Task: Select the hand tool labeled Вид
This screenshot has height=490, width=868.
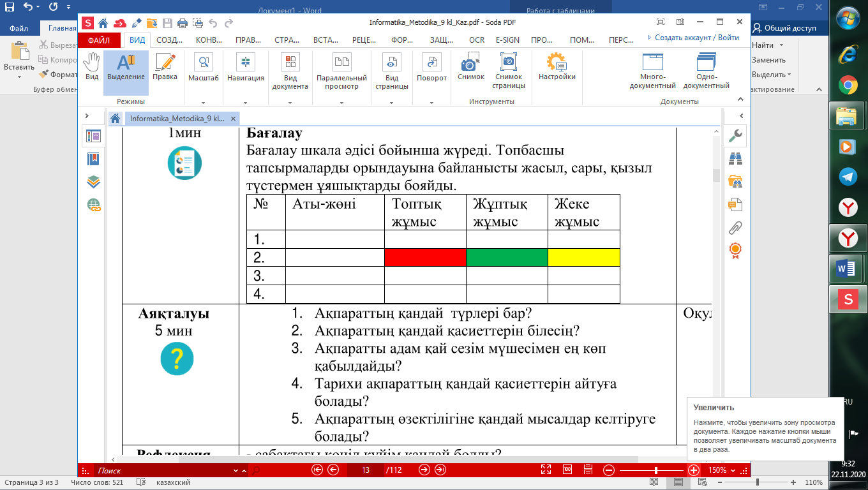Action: pyautogui.click(x=92, y=67)
